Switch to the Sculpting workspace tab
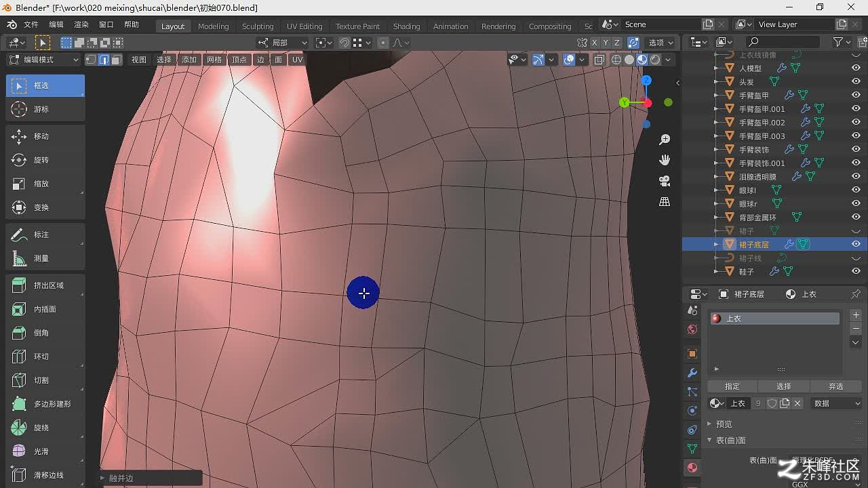 point(258,26)
